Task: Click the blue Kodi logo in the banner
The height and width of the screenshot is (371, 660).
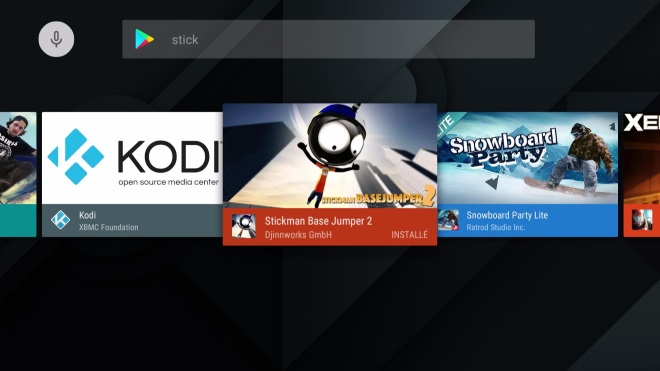Action: 76,157
